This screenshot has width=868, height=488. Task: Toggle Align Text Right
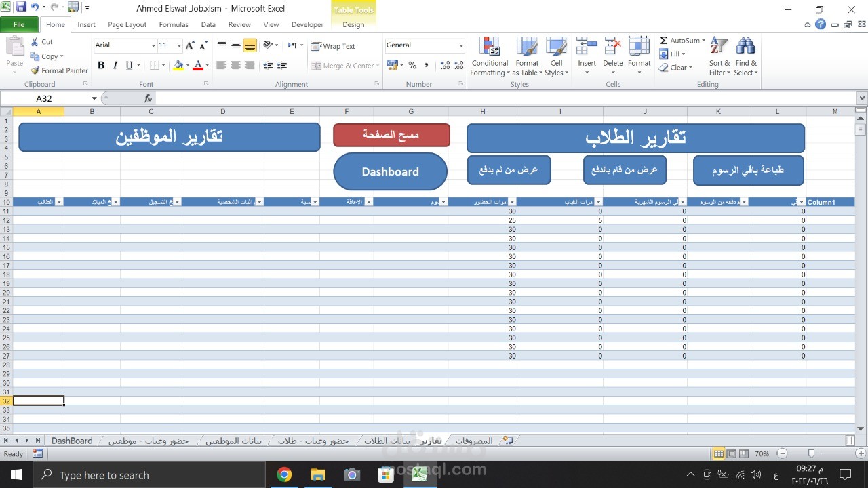pyautogui.click(x=250, y=66)
